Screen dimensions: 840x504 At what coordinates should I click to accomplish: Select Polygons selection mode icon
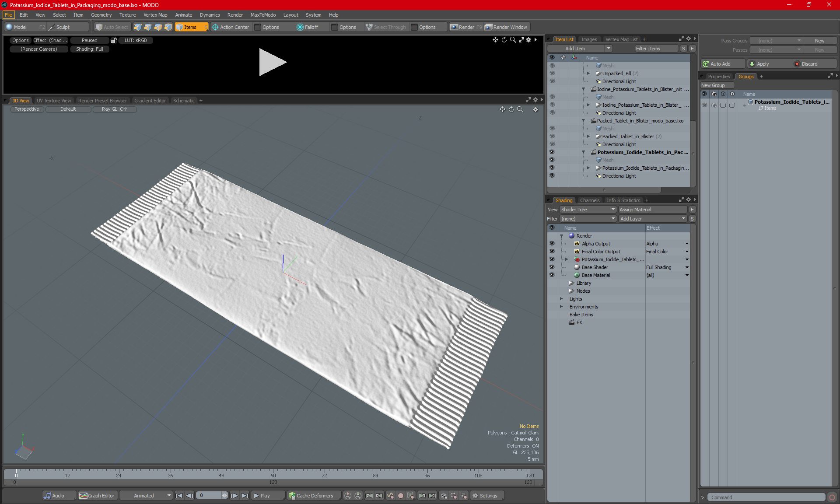point(158,27)
